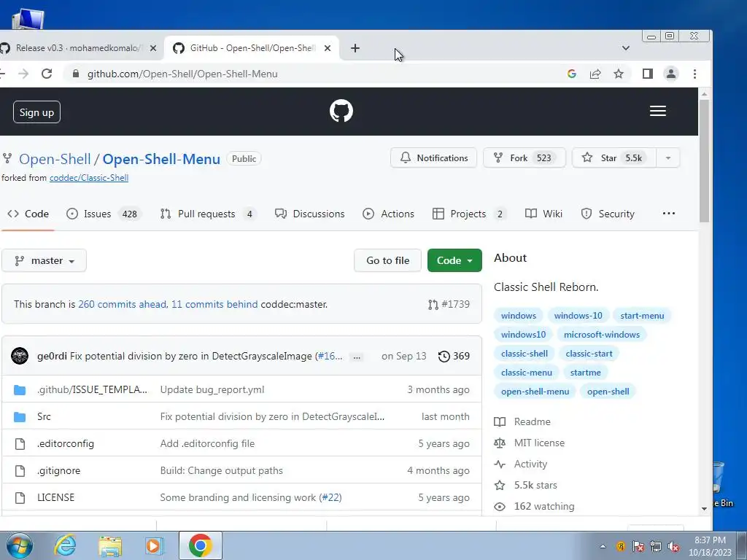The height and width of the screenshot is (560, 747).
Task: Click the GitHub Octocat logo in header
Action: (341, 111)
